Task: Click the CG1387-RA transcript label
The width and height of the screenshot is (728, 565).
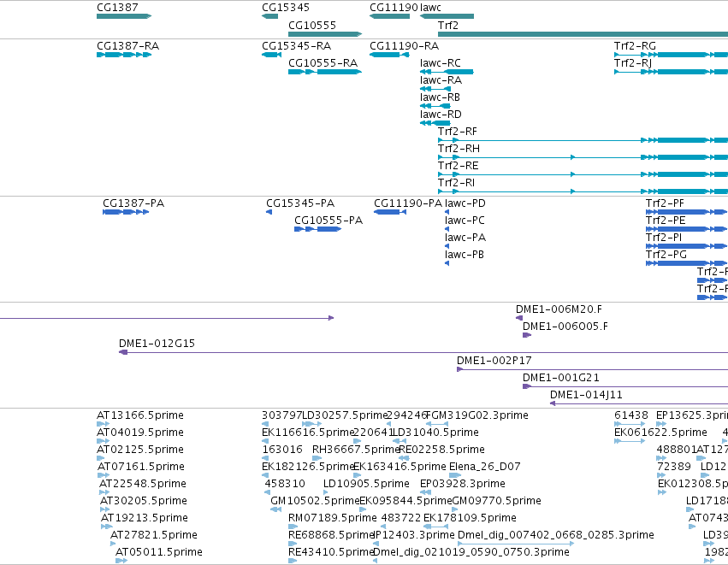Action: pos(127,46)
